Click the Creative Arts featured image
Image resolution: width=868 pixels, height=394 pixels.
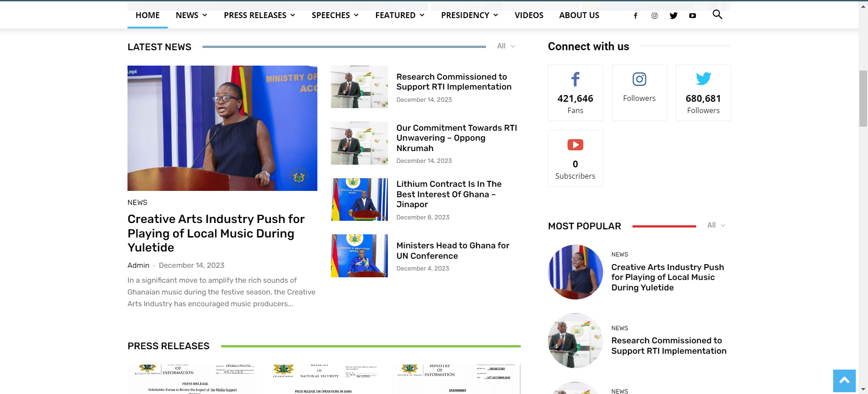click(222, 128)
